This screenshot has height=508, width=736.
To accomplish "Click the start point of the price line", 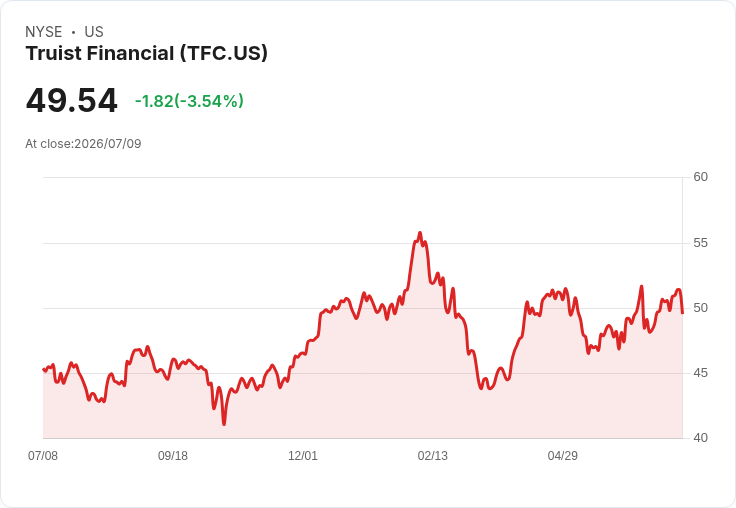I will 44,369.
